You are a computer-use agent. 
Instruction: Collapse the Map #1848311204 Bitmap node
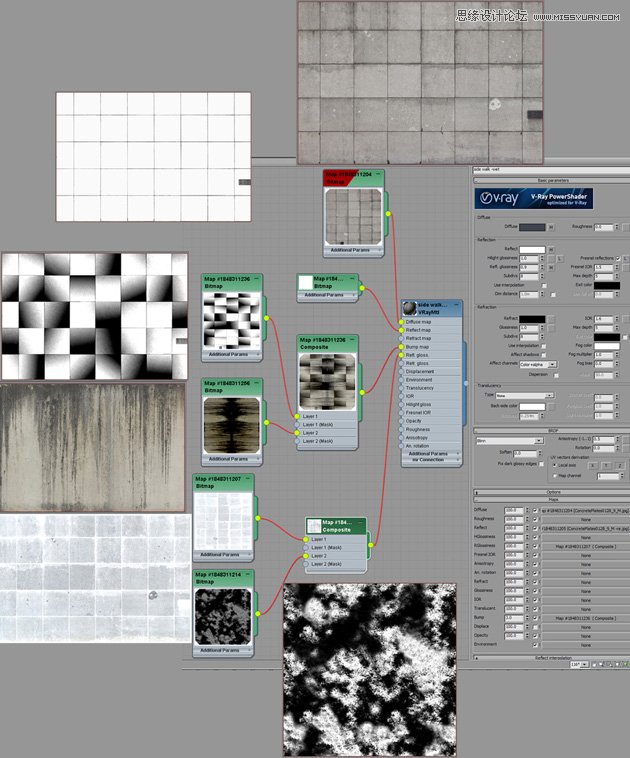click(x=378, y=174)
